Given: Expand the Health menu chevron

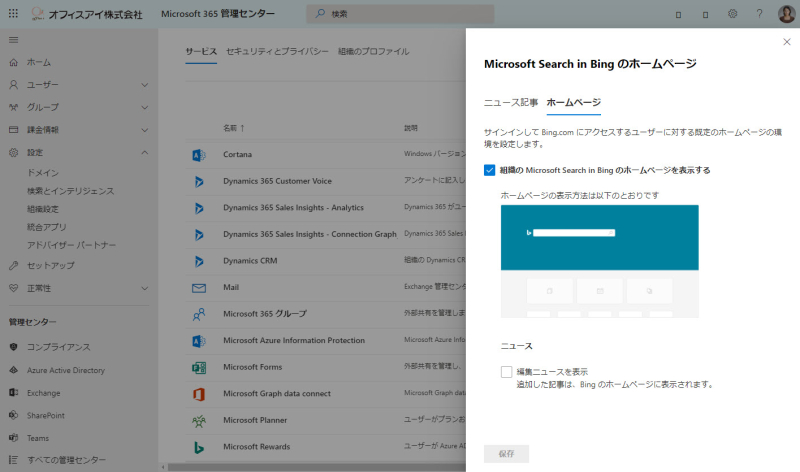Looking at the screenshot, I should (144, 288).
